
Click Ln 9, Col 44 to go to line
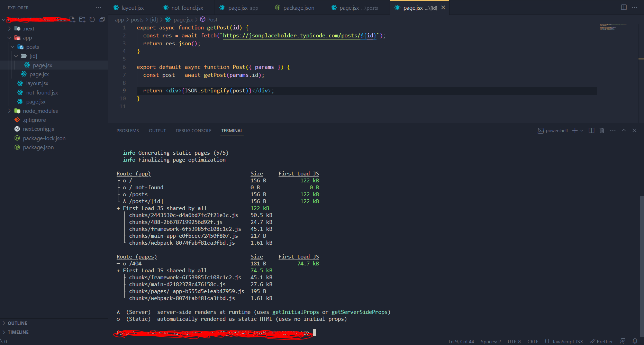(x=461, y=341)
